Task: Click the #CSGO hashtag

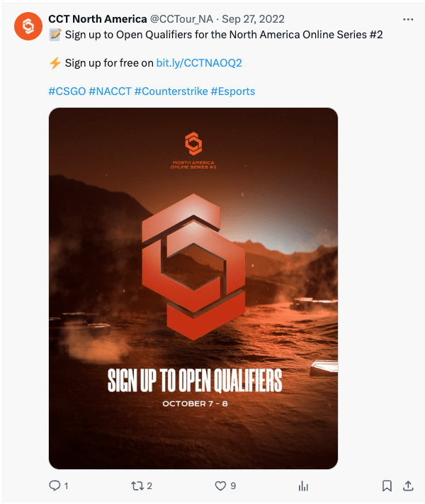Action: point(67,91)
